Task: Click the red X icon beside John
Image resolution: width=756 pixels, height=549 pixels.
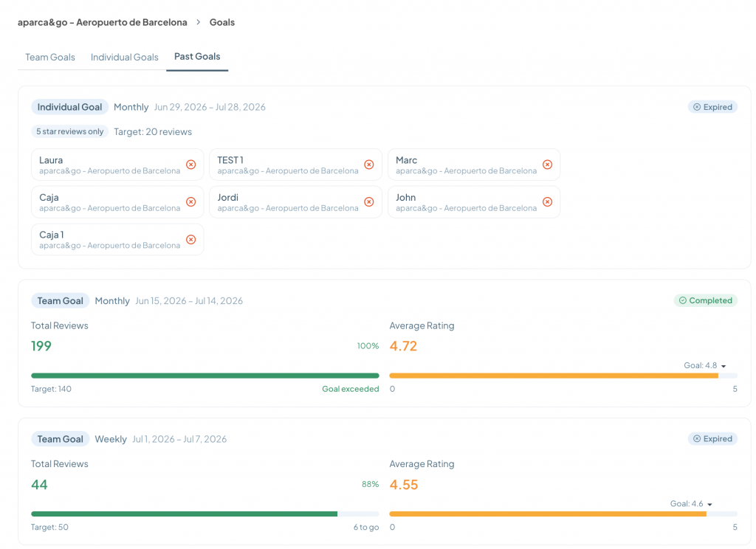Action: tap(547, 202)
